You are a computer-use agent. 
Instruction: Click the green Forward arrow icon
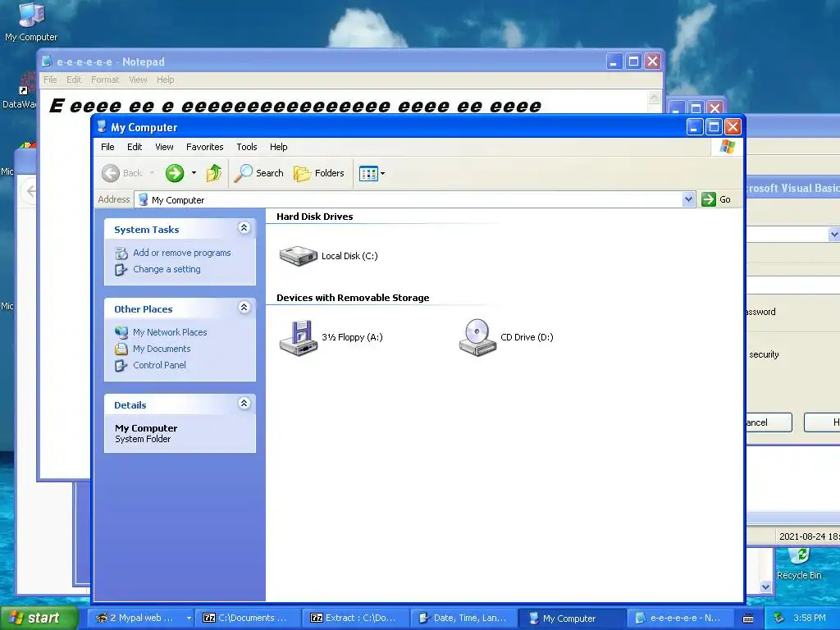(x=174, y=173)
